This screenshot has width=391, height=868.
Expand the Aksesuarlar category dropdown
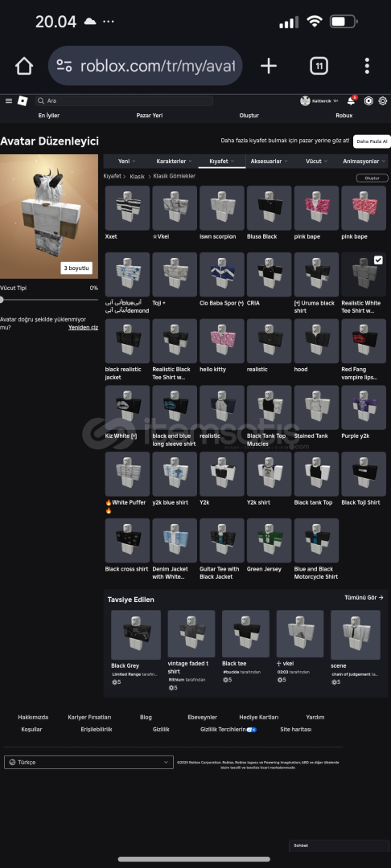coord(270,161)
